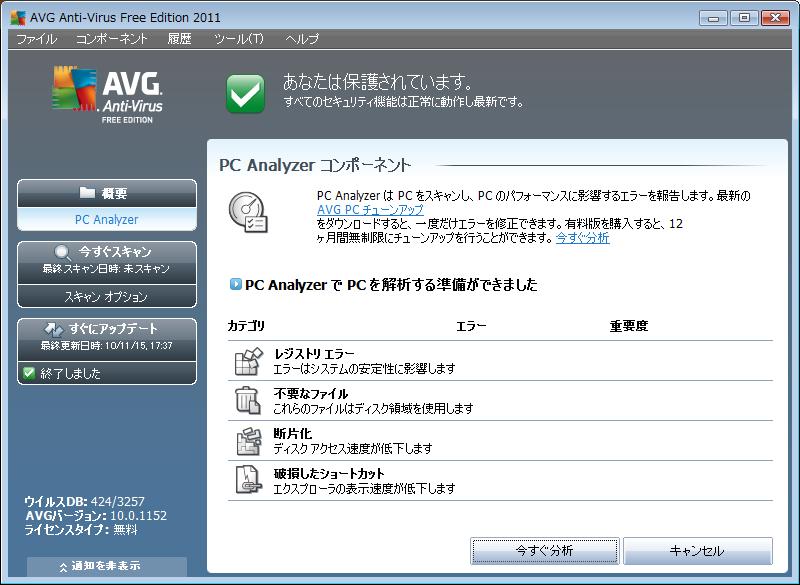Click the blue arrow icon beside PC Analyzer heading

(x=235, y=284)
